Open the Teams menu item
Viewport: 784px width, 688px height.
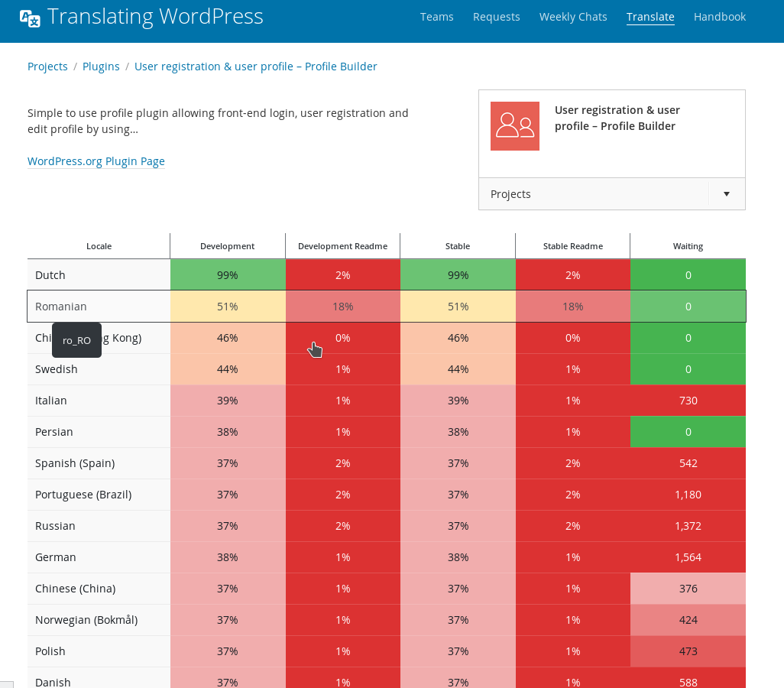[x=436, y=17]
